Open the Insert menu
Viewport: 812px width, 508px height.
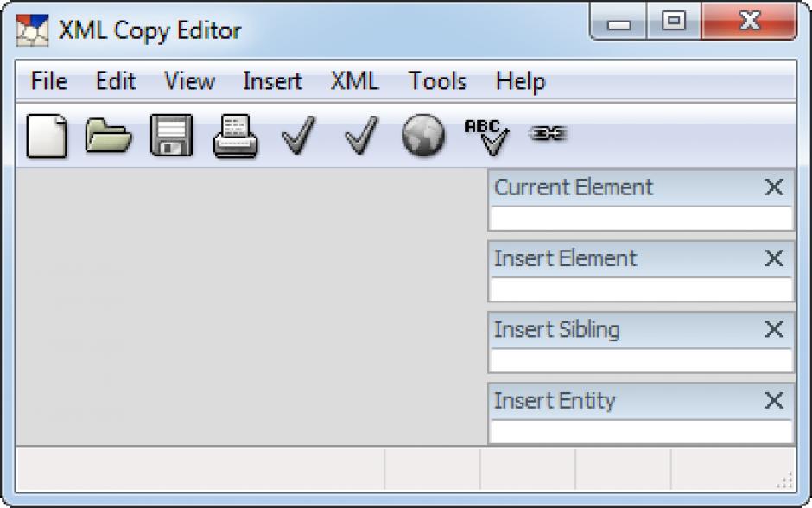point(272,81)
